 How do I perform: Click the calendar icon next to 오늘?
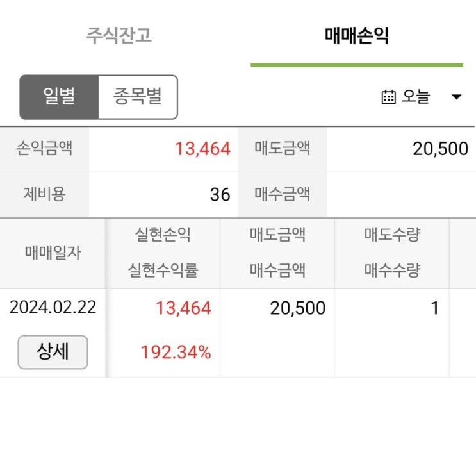(x=388, y=97)
